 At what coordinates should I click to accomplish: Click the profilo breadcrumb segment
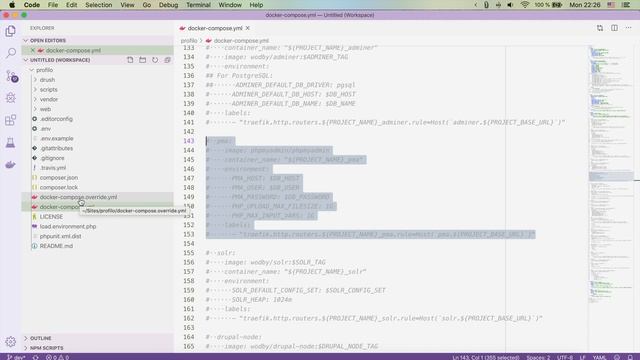tap(189, 41)
